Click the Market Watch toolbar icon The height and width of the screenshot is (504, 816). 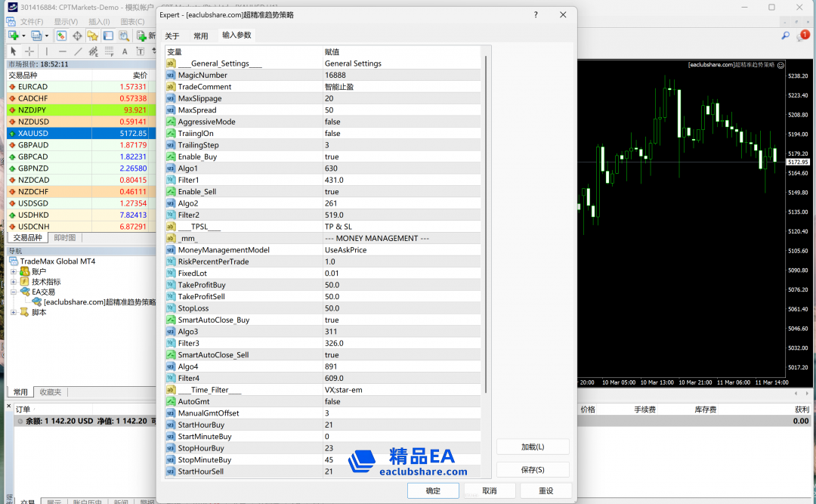click(61, 36)
